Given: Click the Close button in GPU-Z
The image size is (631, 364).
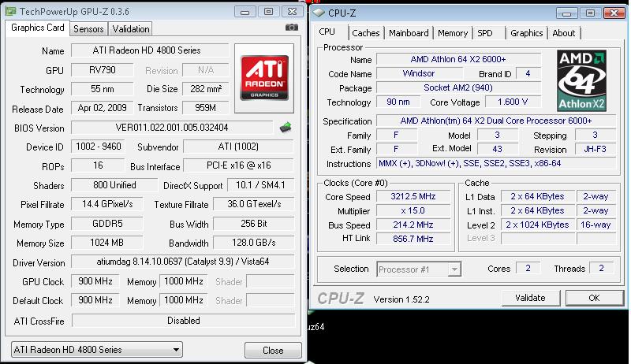Looking at the screenshot, I should pyautogui.click(x=273, y=351).
